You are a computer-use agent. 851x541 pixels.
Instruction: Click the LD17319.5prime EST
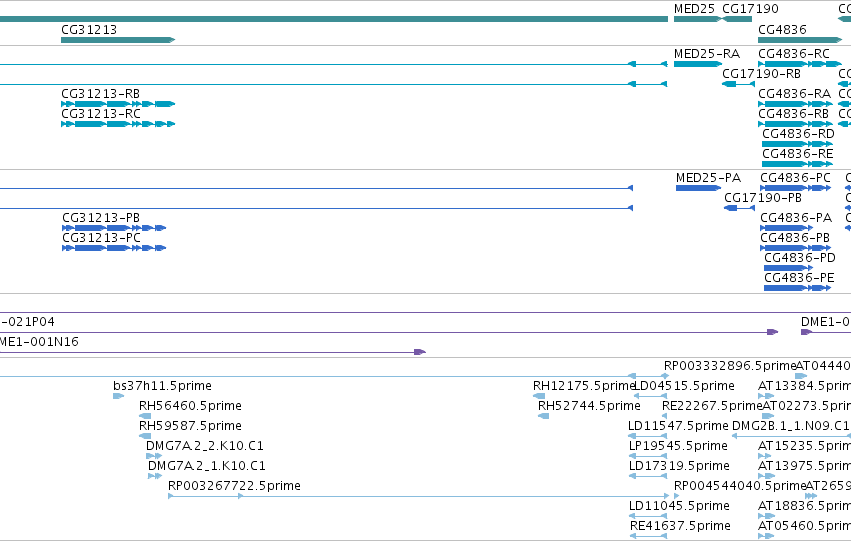click(x=648, y=476)
